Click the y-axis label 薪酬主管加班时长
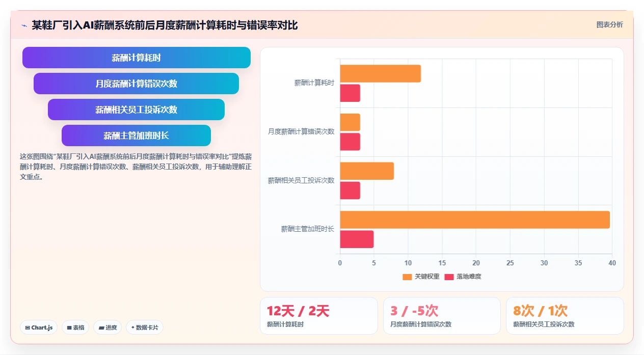Screen dimensions: 644x355 point(308,229)
